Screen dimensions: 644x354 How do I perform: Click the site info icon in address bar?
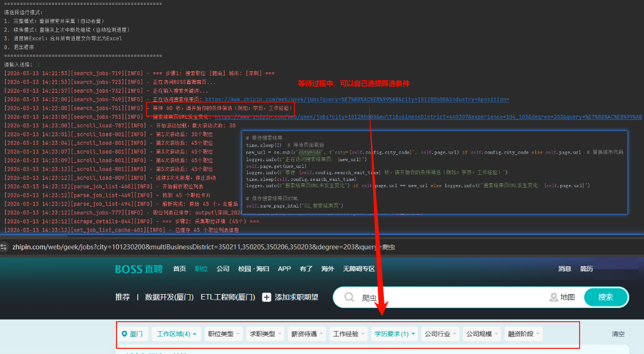tap(4, 247)
